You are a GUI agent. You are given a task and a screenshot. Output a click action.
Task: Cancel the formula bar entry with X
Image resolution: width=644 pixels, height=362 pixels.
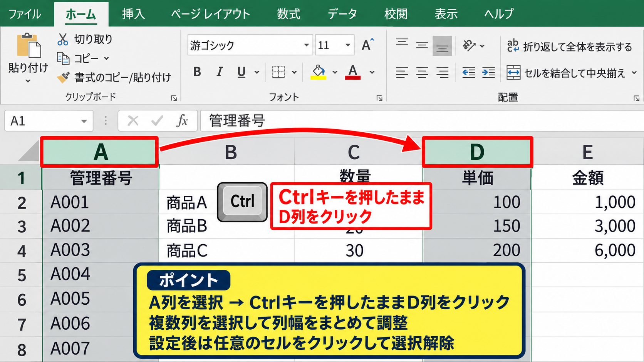(x=133, y=121)
